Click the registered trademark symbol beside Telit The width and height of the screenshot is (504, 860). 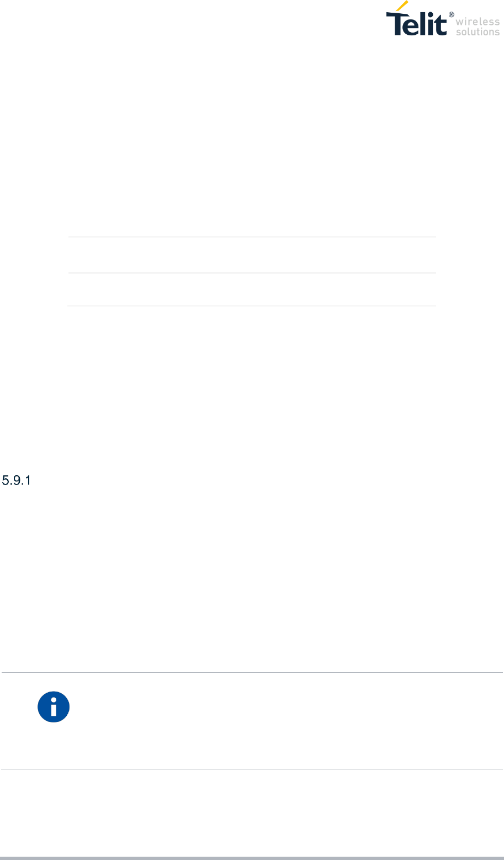pyautogui.click(x=451, y=14)
